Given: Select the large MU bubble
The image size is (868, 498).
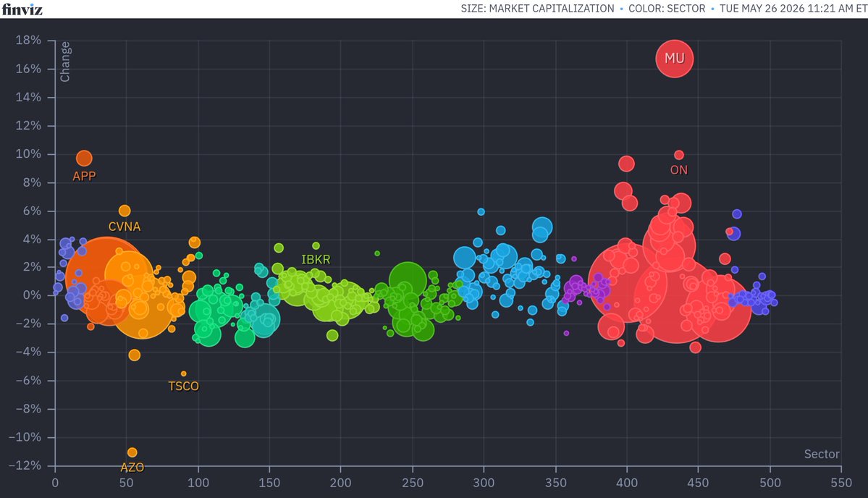Looking at the screenshot, I should pos(674,58).
